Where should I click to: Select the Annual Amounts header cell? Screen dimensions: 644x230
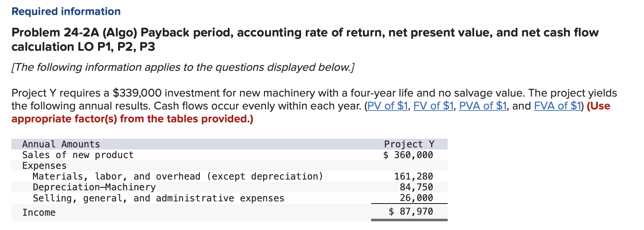click(61, 144)
